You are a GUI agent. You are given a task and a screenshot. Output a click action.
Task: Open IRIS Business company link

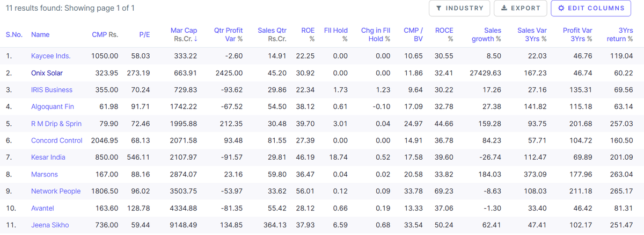[x=52, y=90]
